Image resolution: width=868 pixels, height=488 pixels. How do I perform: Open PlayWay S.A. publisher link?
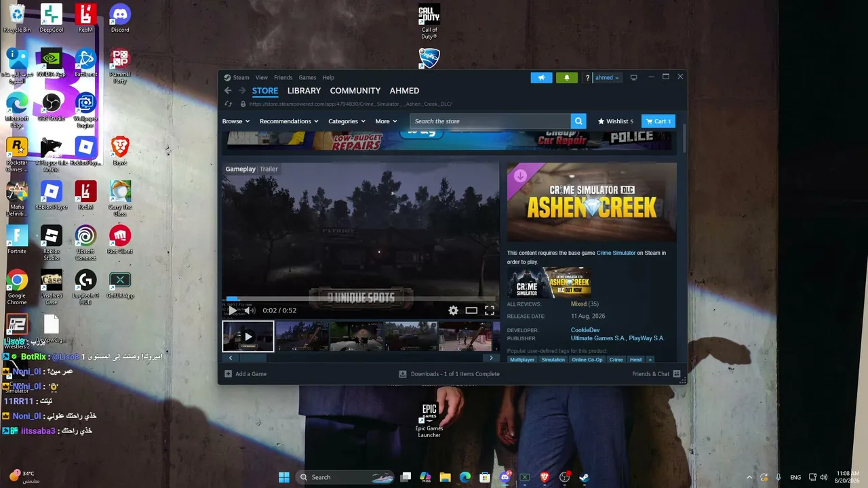coord(646,338)
